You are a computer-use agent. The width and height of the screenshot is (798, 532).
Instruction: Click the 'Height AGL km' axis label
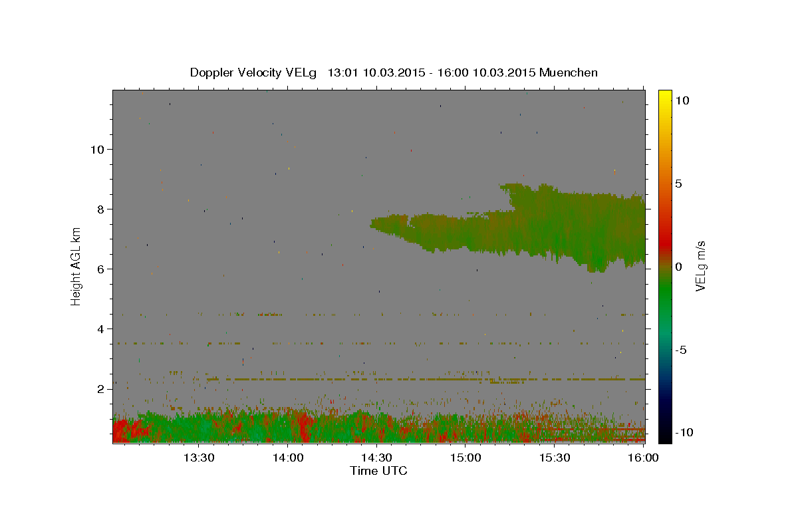(x=76, y=266)
